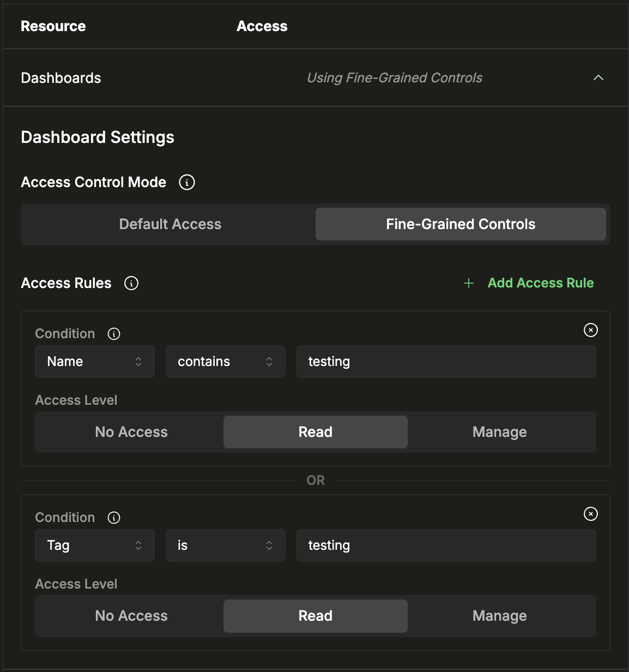This screenshot has height=672, width=629.
Task: Open the Tag condition field dropdown
Action: [94, 545]
